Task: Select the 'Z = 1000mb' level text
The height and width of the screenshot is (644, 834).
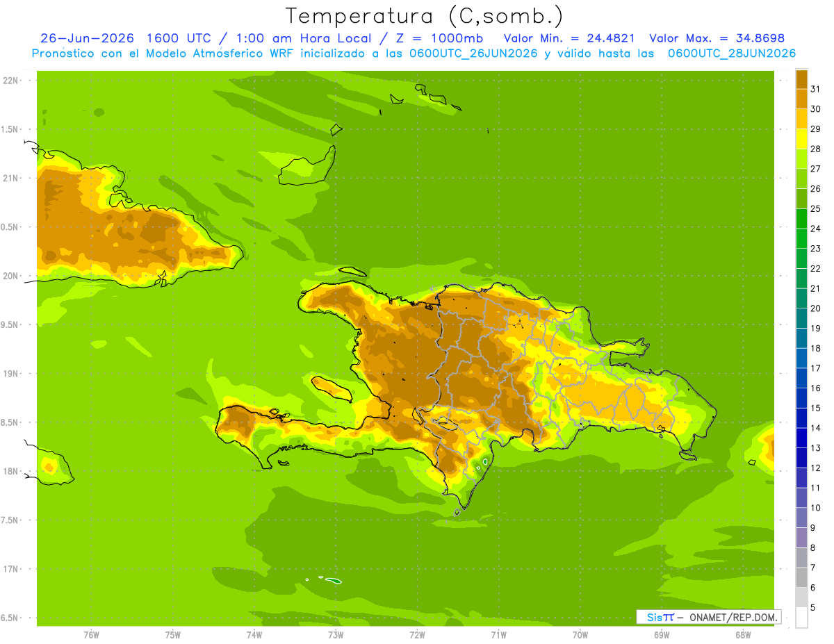Action: click(441, 38)
